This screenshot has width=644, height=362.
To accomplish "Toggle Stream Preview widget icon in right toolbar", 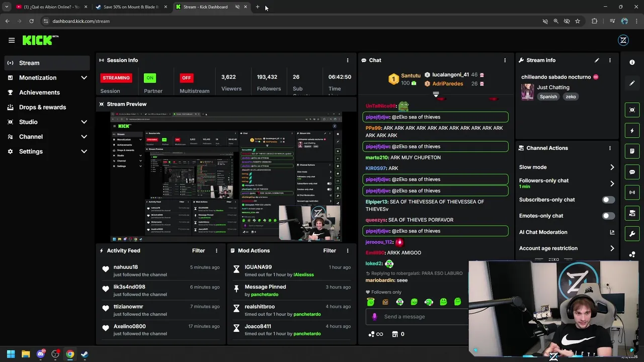I will 632,110.
